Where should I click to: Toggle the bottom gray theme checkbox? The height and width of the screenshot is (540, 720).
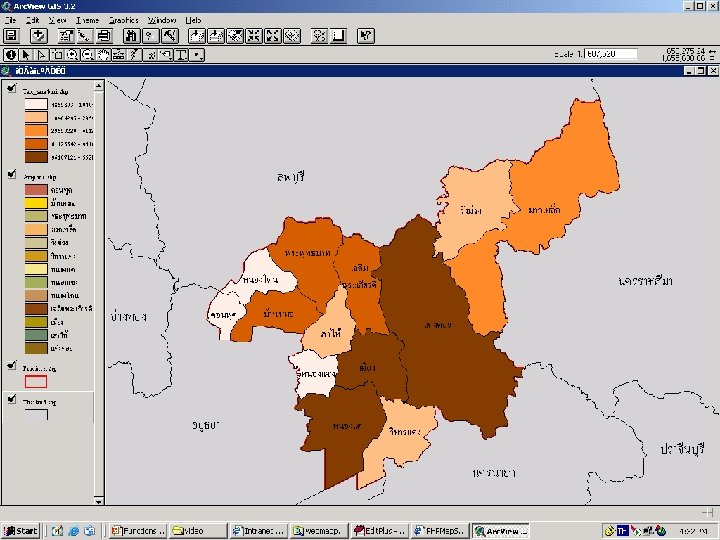[x=12, y=399]
